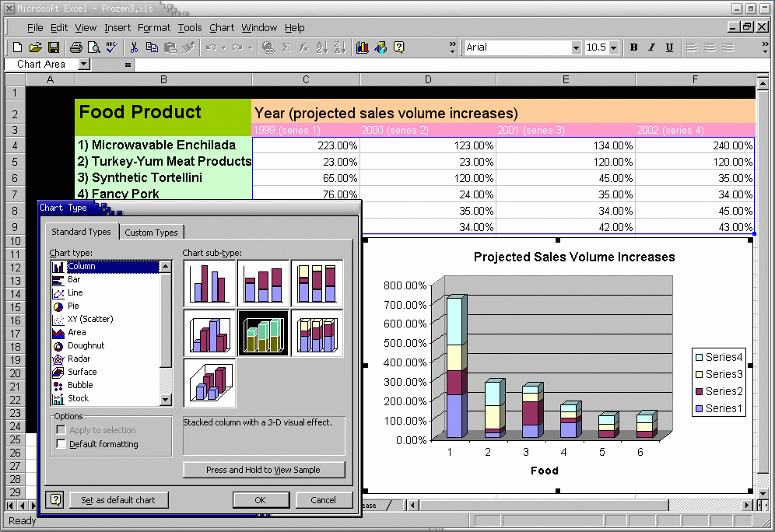Click the Save icon

coord(54,47)
